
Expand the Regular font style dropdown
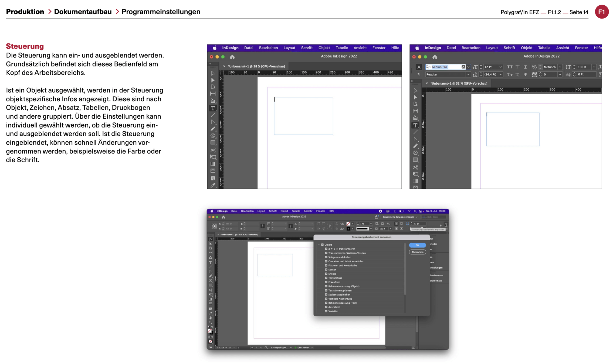coord(468,74)
